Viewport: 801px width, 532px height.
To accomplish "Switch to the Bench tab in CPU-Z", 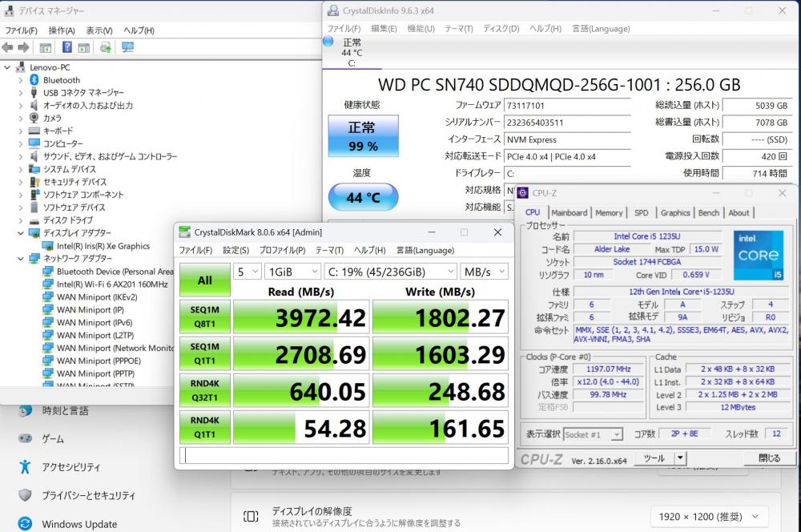I will pos(709,212).
